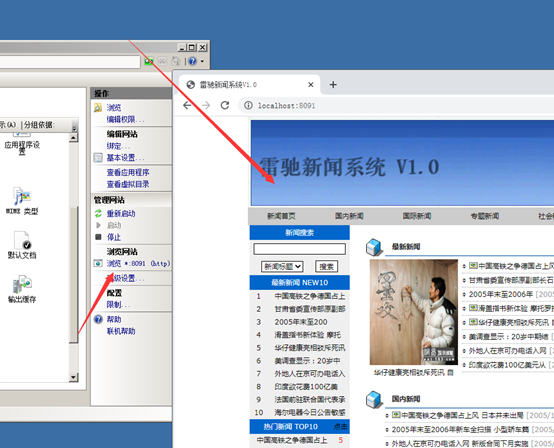Open headline 美调查显示：20岁中期婚 in 最新新闻
This screenshot has height=448, width=554.
[x=508, y=337]
